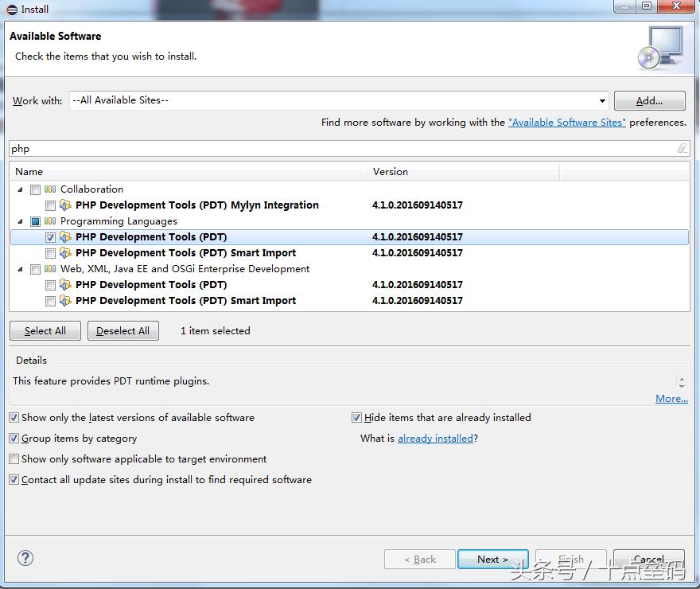Click the Web, XML, Java EE category icon

point(50,269)
